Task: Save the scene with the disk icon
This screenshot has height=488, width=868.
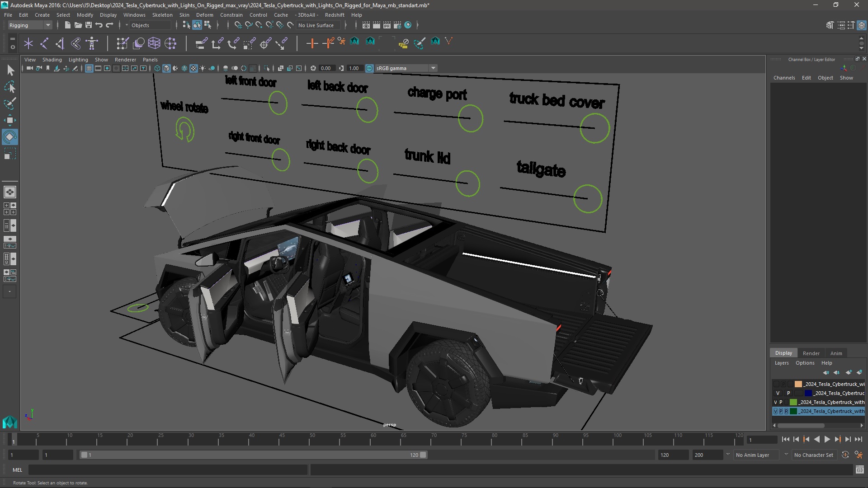Action: [89, 25]
